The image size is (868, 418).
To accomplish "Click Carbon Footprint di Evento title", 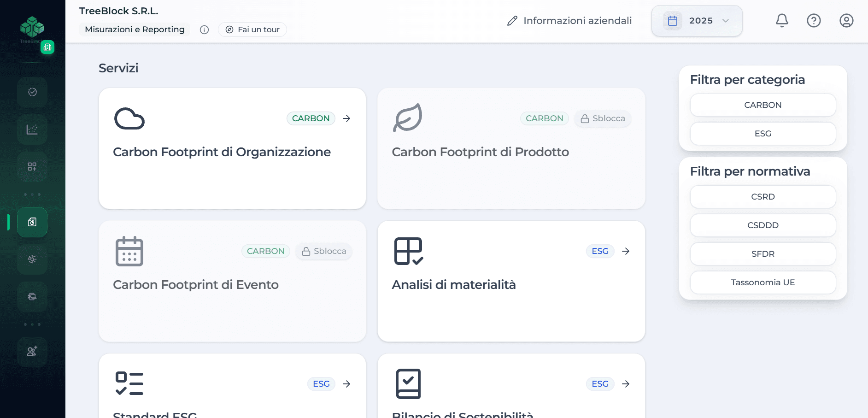I will (196, 285).
